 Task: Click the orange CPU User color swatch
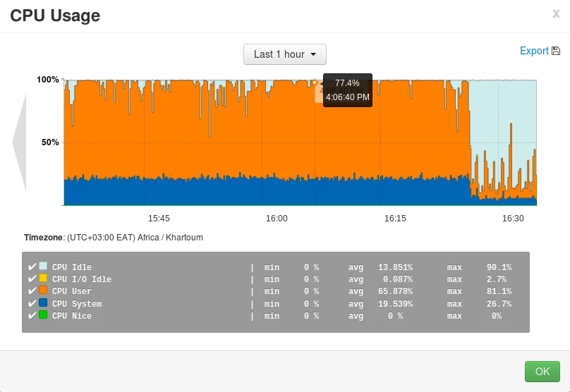(43, 290)
